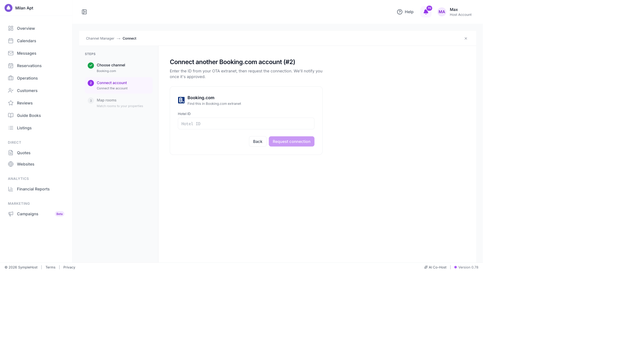Click the Max Host Account name
644x362 pixels.
point(460,12)
